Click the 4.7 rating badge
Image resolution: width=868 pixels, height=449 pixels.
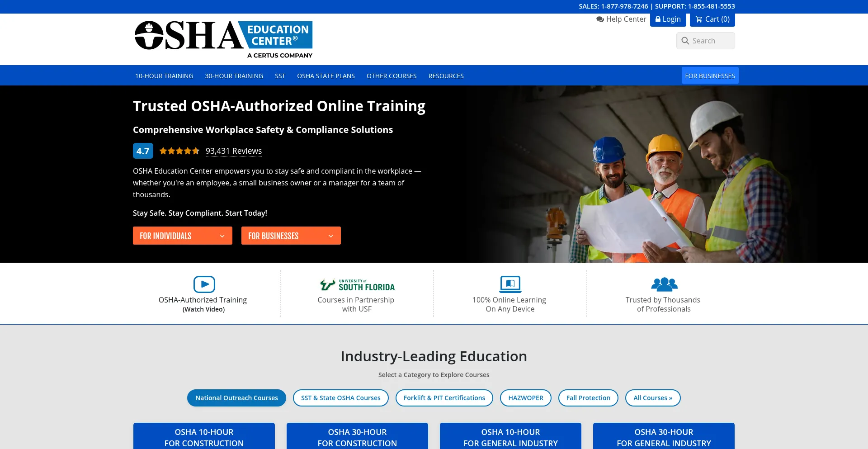(143, 151)
